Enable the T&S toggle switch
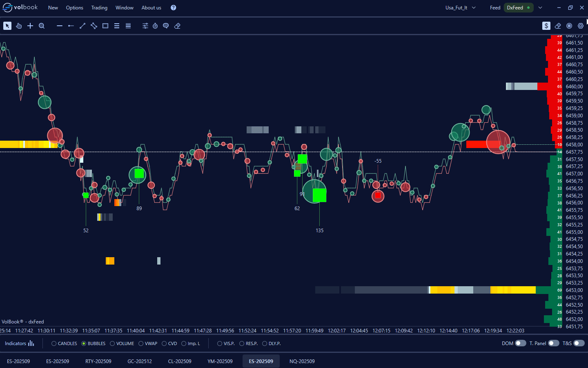Screen dimensions: 588x368 pos(579,343)
